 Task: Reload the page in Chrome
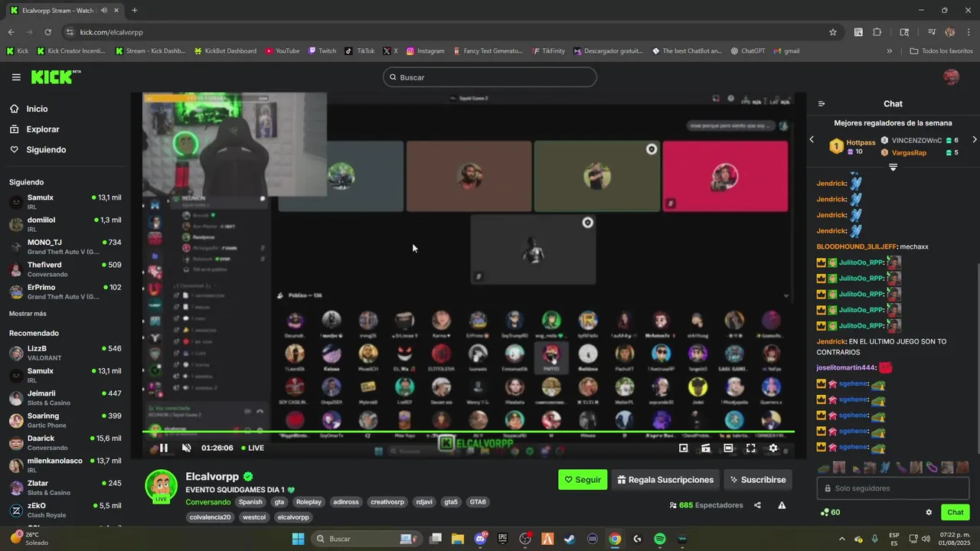47,32
